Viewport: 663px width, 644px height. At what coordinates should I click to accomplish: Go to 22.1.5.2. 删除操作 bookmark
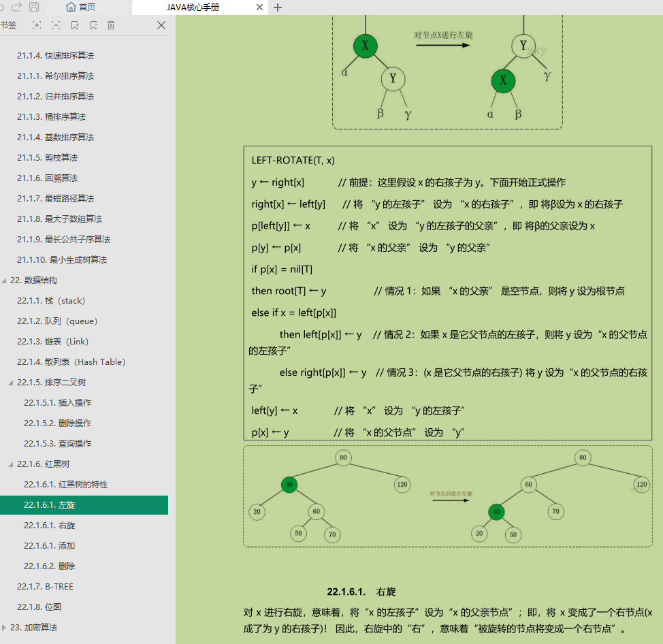coord(57,423)
